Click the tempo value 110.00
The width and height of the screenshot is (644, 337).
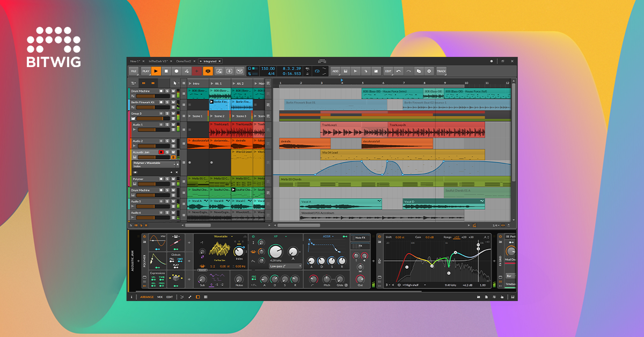pos(268,68)
